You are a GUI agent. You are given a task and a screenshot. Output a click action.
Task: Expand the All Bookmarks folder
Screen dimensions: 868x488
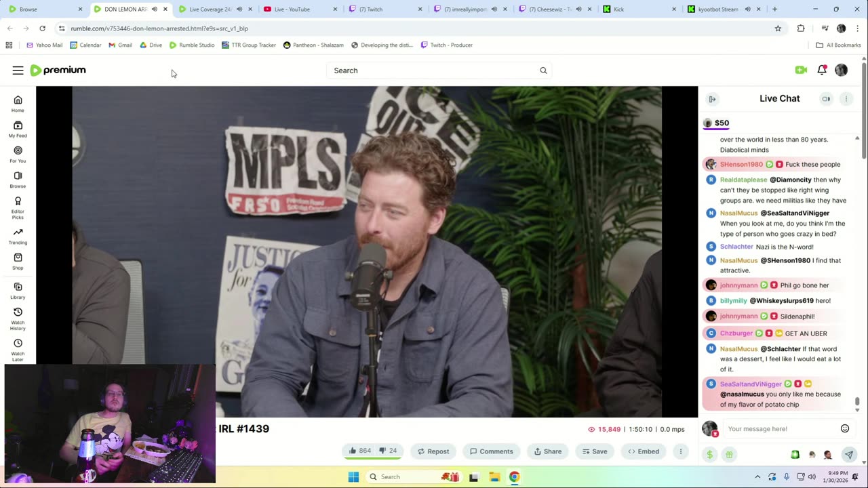pyautogui.click(x=838, y=45)
